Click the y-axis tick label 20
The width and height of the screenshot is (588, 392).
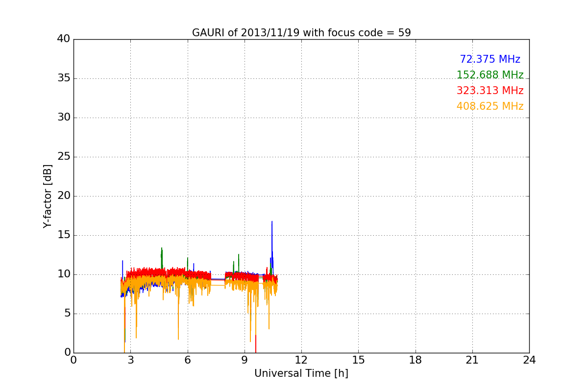[64, 196]
